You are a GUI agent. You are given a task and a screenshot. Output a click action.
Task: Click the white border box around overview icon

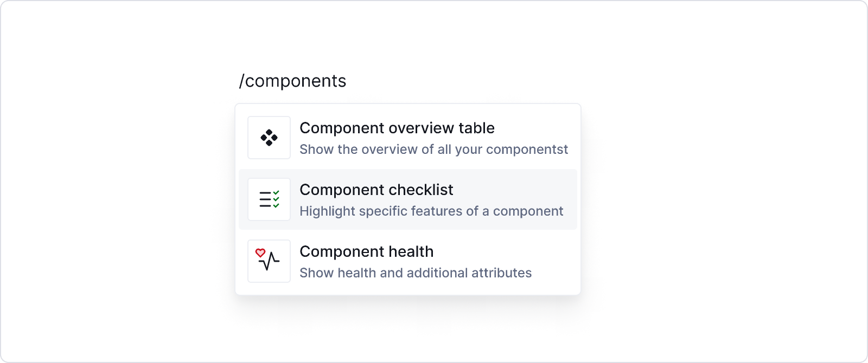pos(269,138)
